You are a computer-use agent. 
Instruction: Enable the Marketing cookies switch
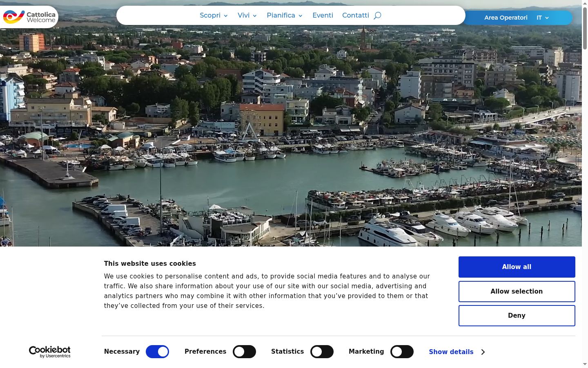402,352
